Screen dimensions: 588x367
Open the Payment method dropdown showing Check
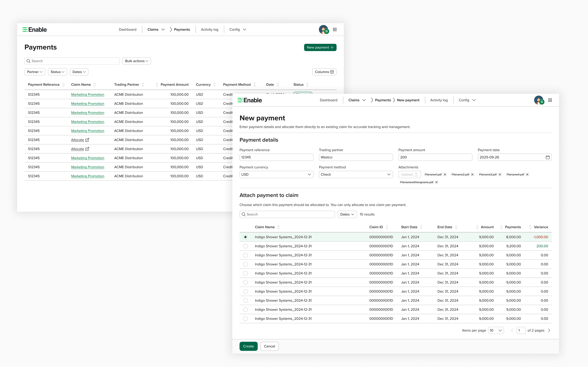click(355, 174)
